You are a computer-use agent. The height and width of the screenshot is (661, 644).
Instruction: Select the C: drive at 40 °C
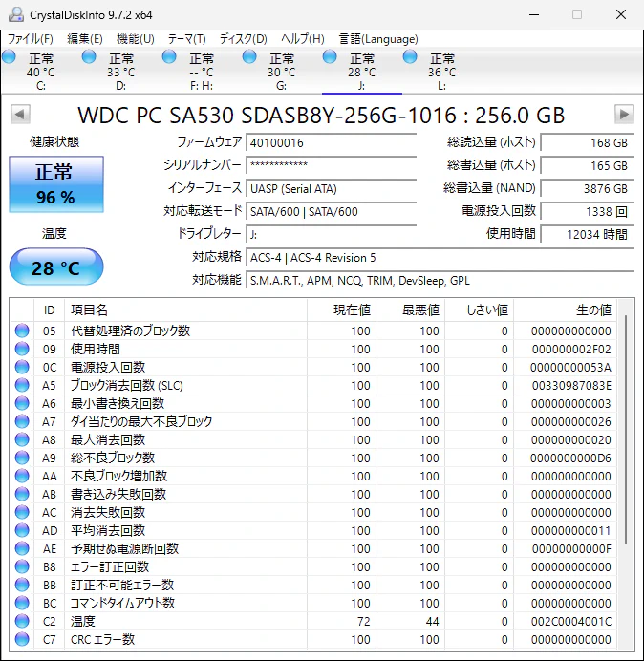coord(41,71)
